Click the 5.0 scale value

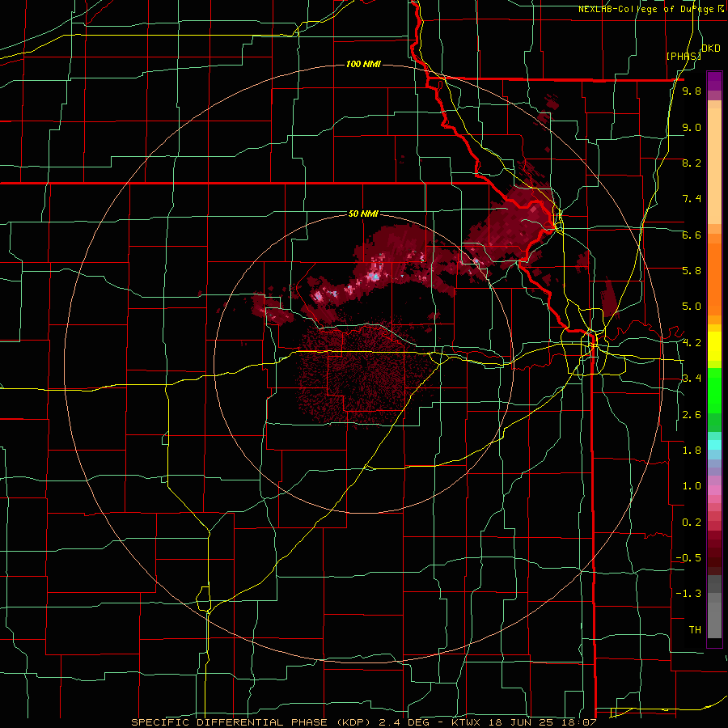pos(692,307)
